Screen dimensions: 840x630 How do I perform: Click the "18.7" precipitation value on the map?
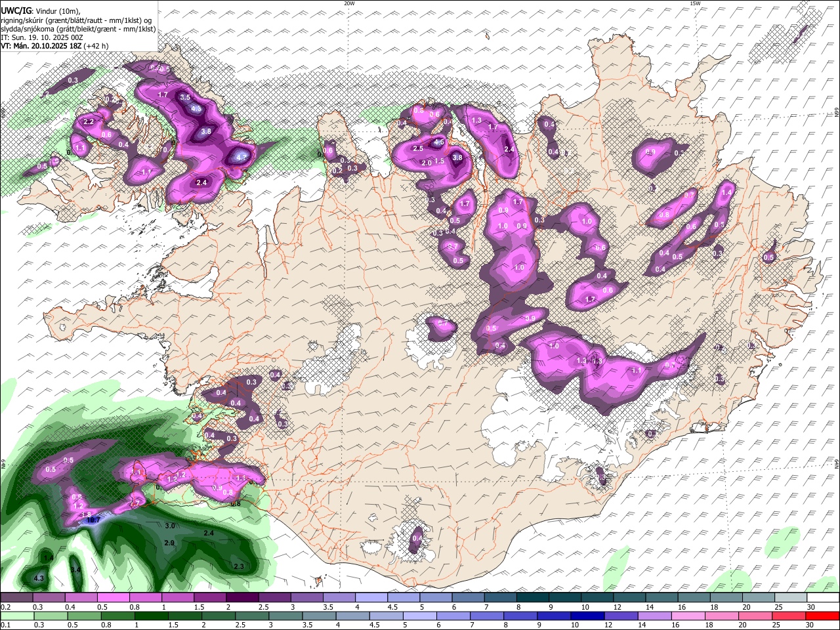[x=93, y=520]
